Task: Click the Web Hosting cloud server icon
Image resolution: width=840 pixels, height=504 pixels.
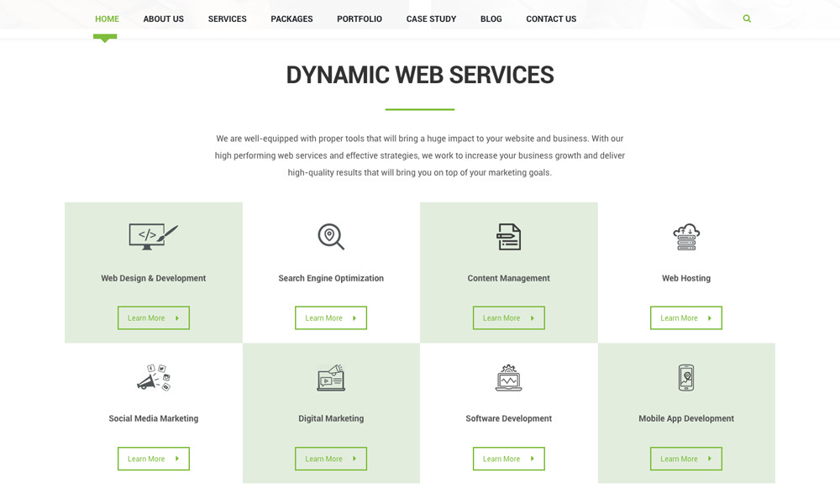Action: coord(686,237)
